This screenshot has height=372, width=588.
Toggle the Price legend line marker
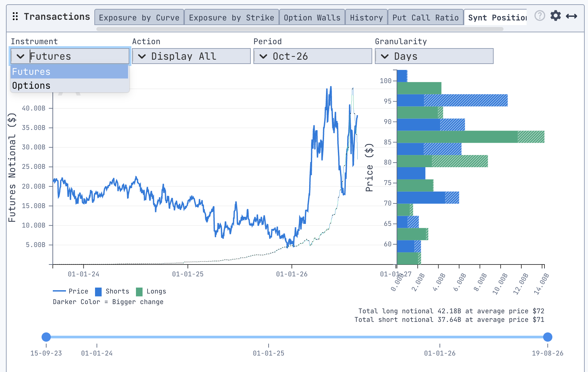pyautogui.click(x=59, y=291)
